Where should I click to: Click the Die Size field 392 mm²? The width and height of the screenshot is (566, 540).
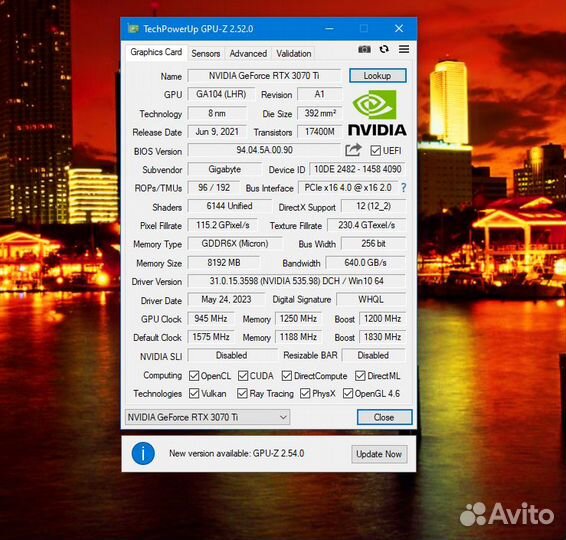319,113
